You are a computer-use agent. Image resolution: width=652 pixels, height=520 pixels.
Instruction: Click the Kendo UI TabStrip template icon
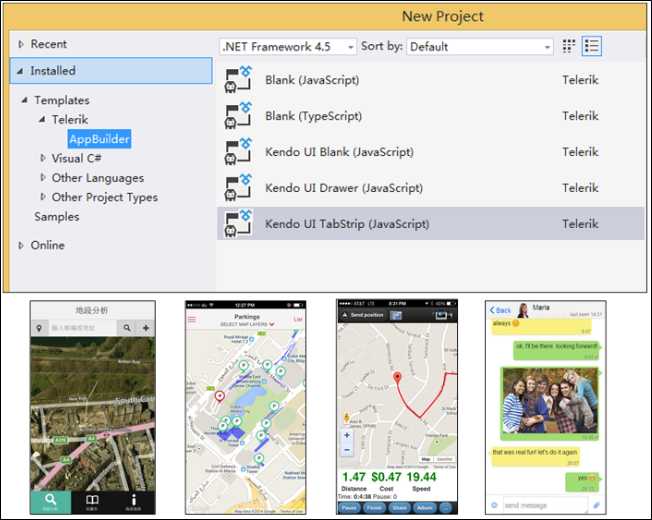tap(238, 224)
